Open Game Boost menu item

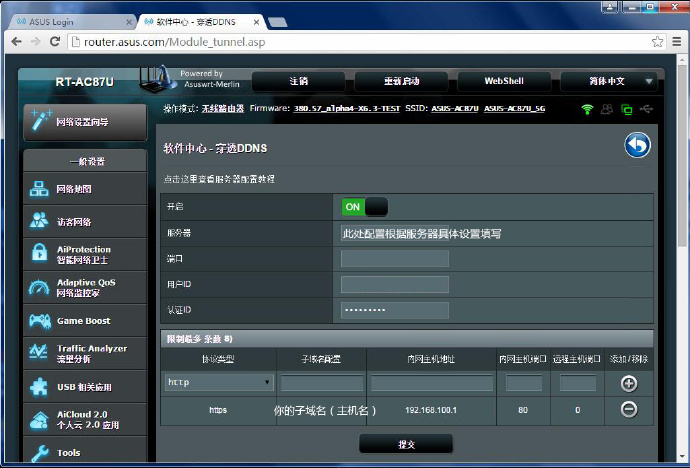coord(85,321)
